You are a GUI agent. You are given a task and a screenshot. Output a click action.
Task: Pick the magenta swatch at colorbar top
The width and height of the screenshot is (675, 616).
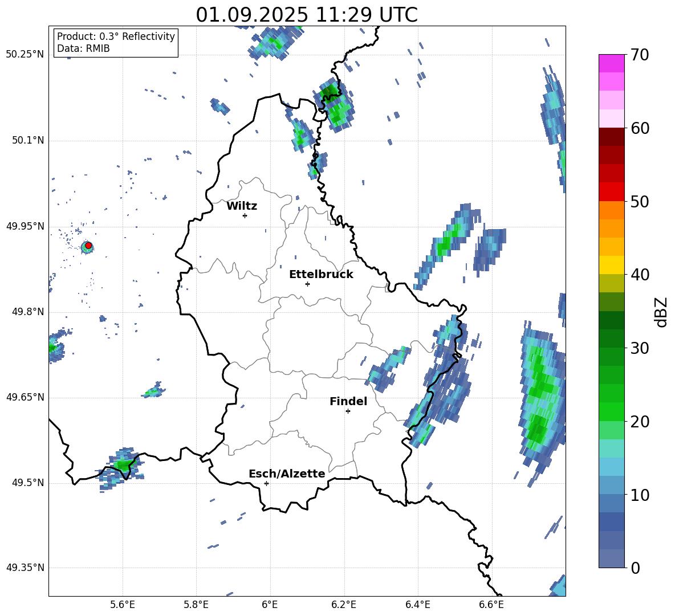tap(611, 63)
